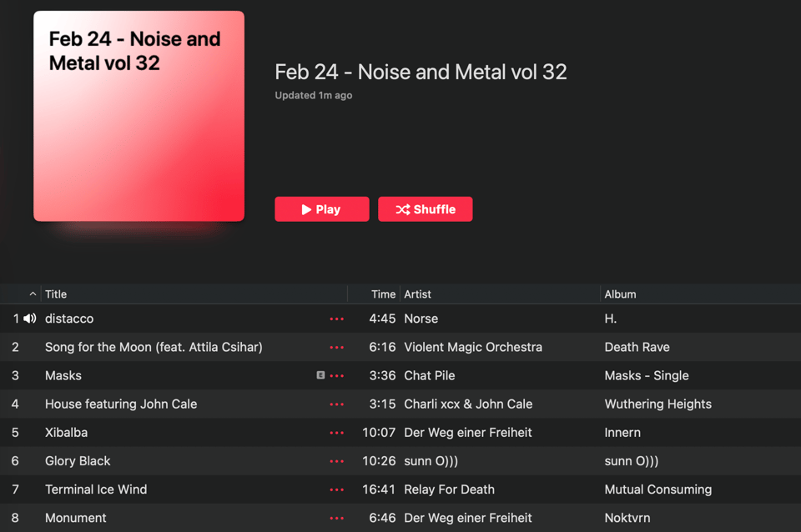Click speaker icon next to distacco

coord(30,319)
